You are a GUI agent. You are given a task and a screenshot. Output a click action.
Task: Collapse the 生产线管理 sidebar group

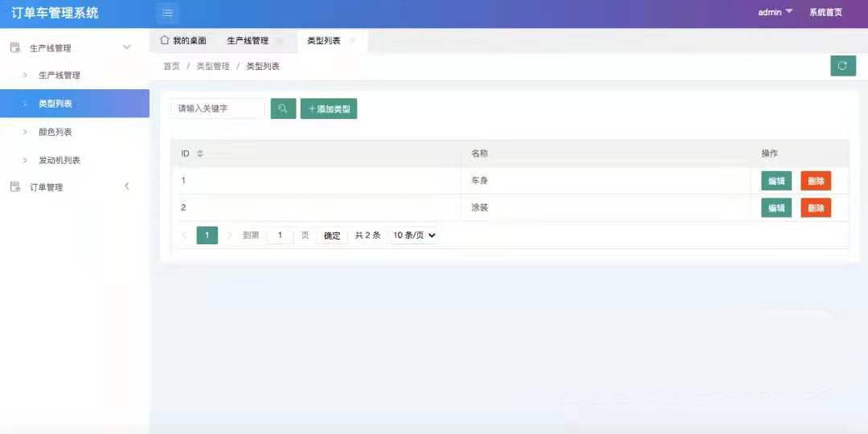point(126,47)
